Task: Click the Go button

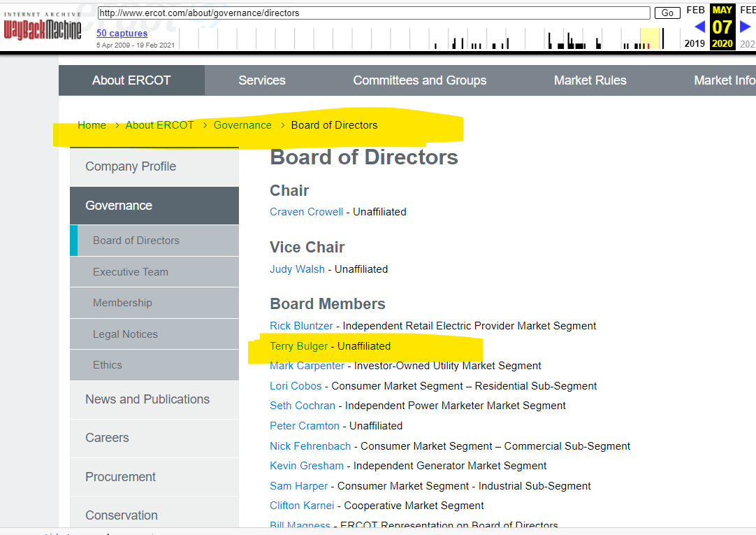Action: click(x=667, y=13)
